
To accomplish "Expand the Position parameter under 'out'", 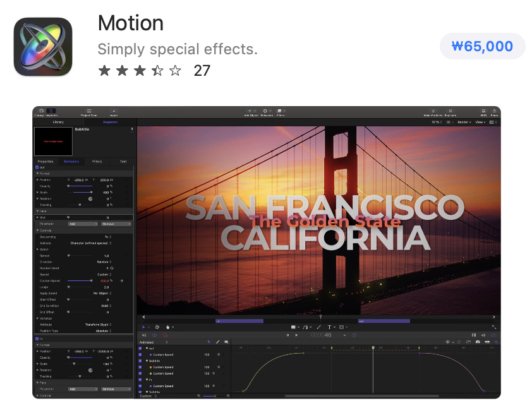I will pyautogui.click(x=38, y=180).
